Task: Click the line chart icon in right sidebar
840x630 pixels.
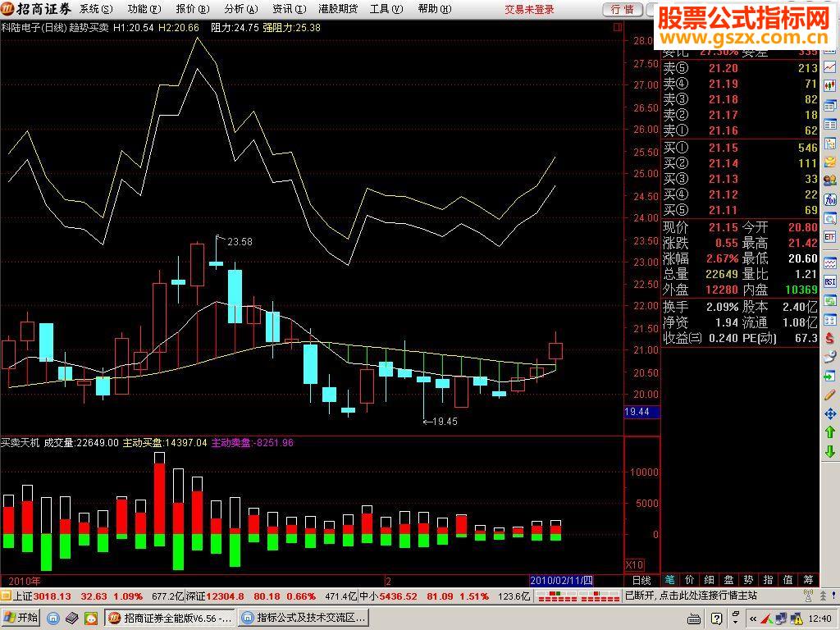Action: (830, 67)
